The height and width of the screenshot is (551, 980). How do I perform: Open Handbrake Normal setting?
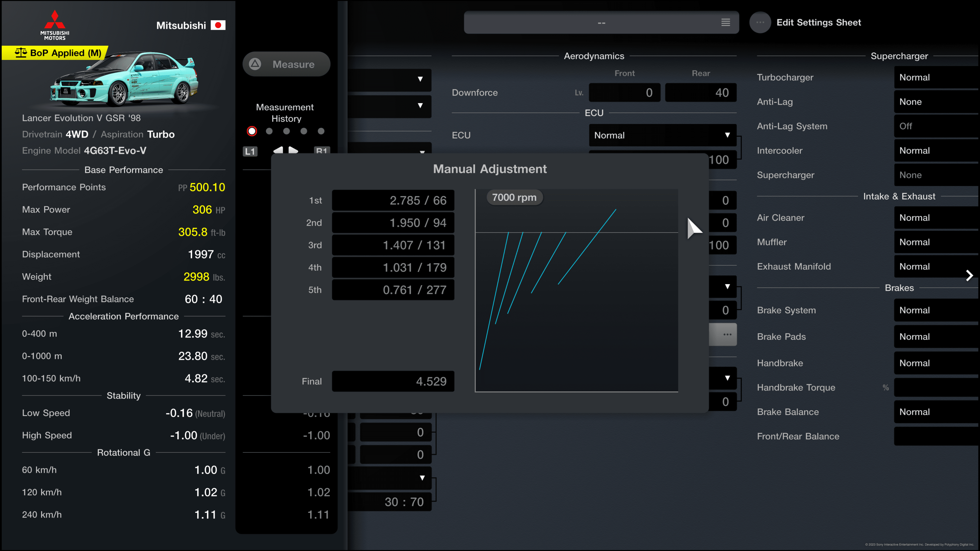[x=937, y=363]
